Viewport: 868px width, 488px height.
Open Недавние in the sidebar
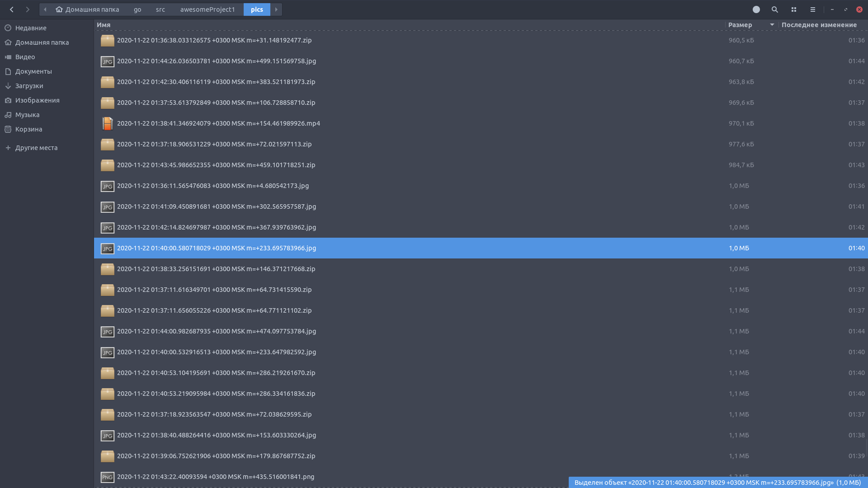click(31, 28)
